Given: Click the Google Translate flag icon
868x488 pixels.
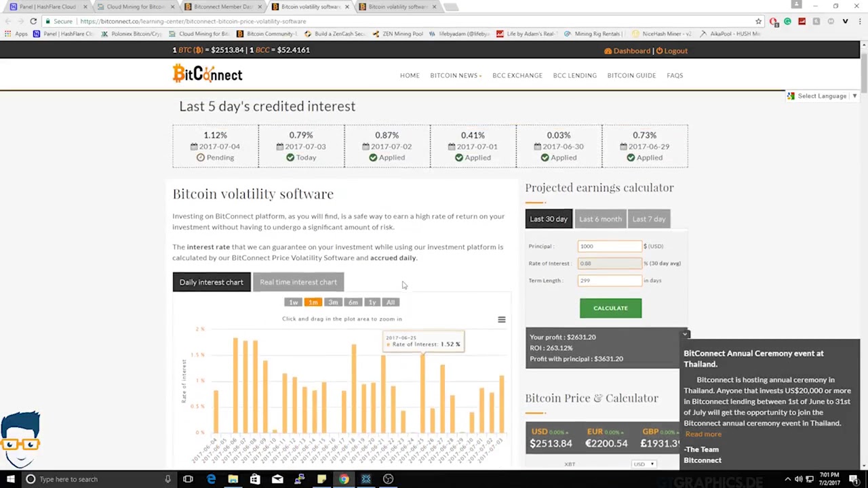Looking at the screenshot, I should pyautogui.click(x=791, y=96).
